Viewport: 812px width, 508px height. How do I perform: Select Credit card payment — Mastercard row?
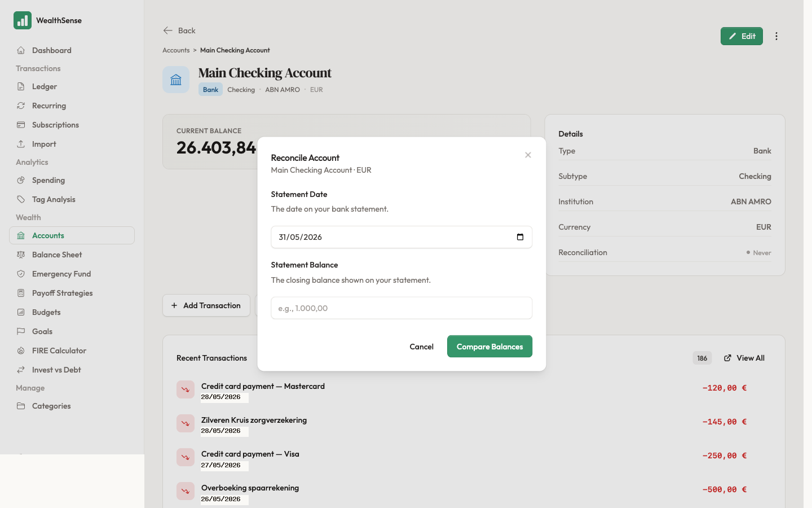pyautogui.click(x=474, y=390)
